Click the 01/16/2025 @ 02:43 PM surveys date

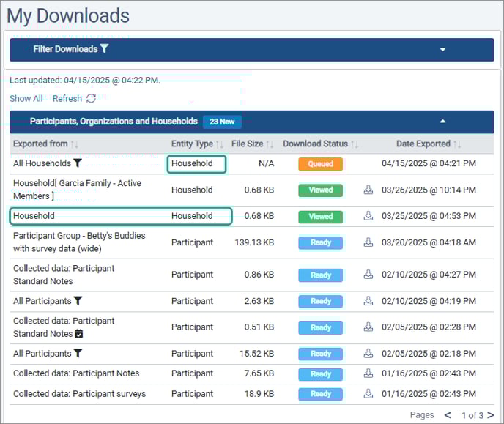pyautogui.click(x=429, y=393)
